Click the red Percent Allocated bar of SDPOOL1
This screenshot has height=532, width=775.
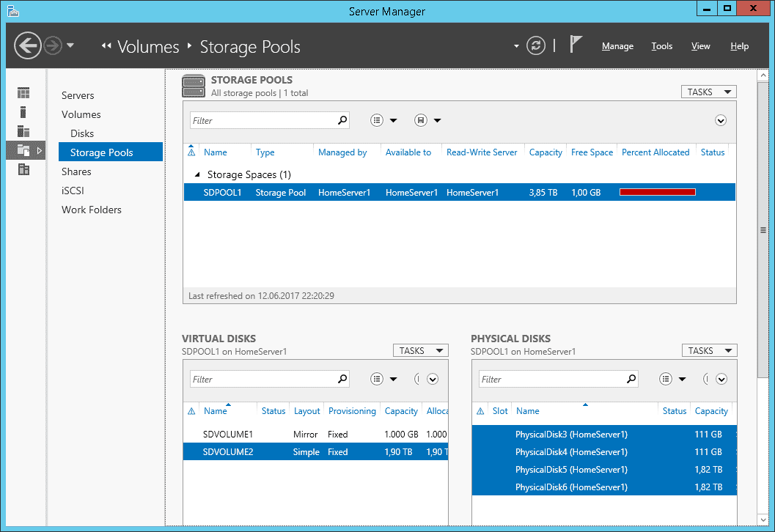coord(657,192)
